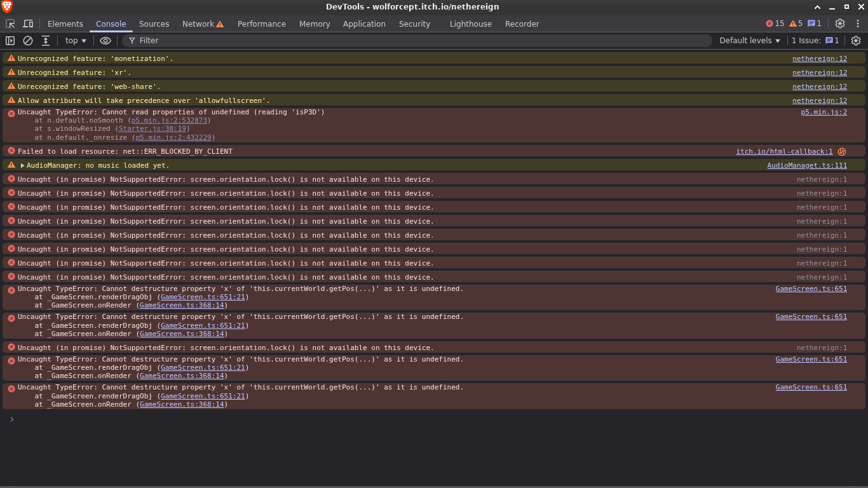
Task: Open the first GameScreen.ts:651 right-side link
Action: point(811,288)
